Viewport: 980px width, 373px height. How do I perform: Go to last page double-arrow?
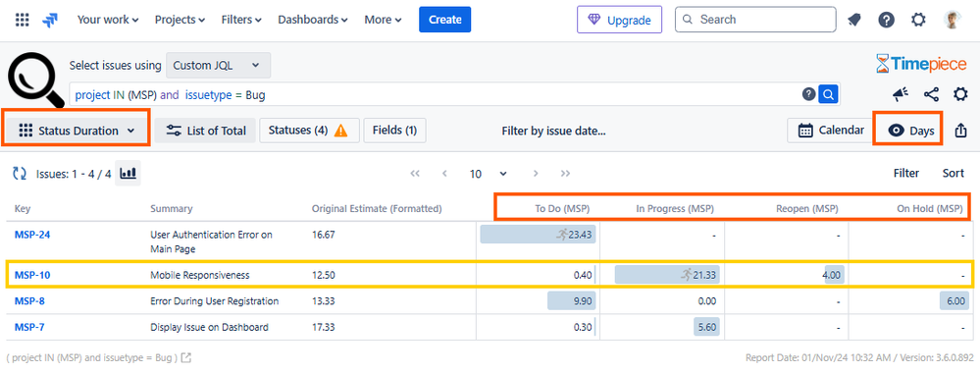tap(566, 174)
